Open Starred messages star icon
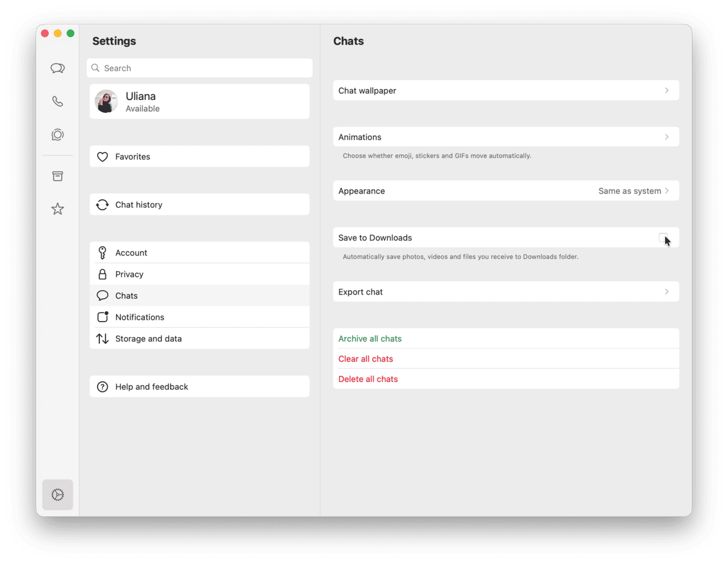Image resolution: width=728 pixels, height=564 pixels. pyautogui.click(x=57, y=209)
